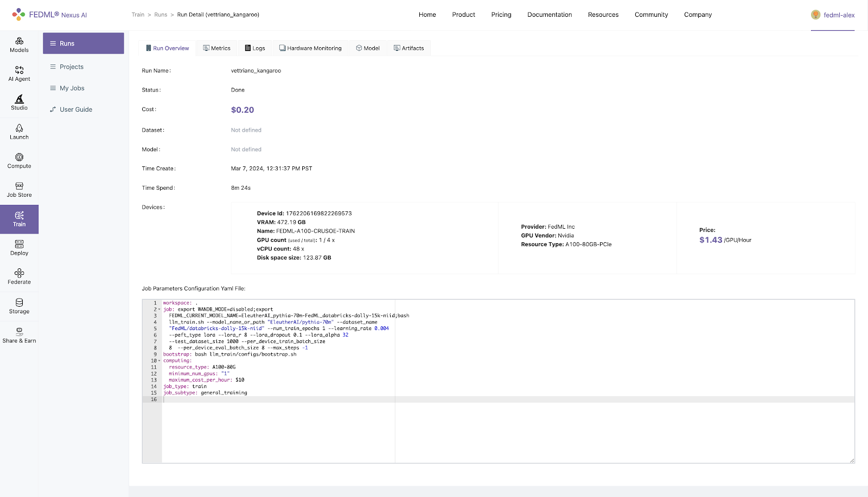Screen dimensions: 868x497
Task: Open Models in the left sidebar
Action: [19, 44]
